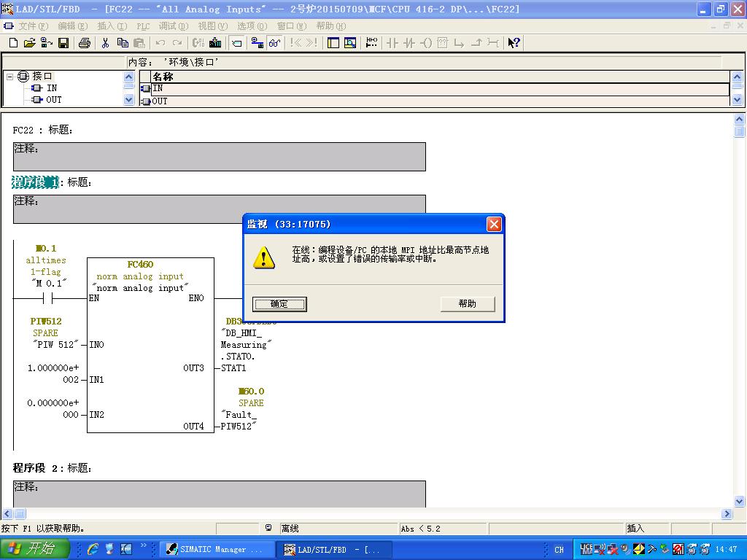Insert an empty box element
The image size is (747, 560).
click(443, 43)
